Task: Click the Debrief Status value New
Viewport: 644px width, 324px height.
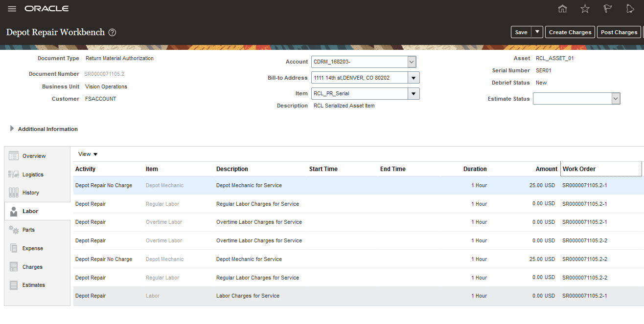Action: (541, 83)
